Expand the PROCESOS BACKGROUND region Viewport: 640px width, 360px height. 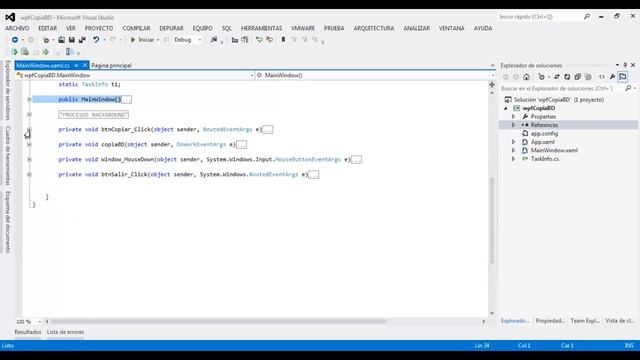coord(29,115)
